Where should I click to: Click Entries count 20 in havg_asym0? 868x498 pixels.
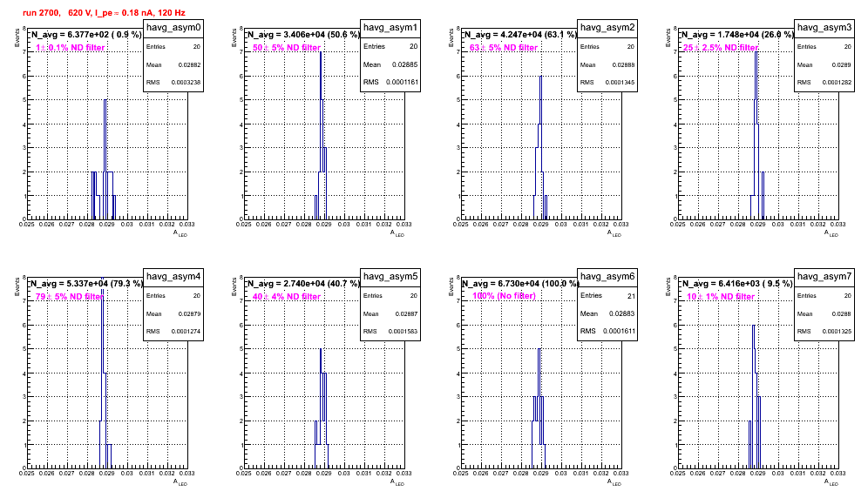[x=197, y=47]
